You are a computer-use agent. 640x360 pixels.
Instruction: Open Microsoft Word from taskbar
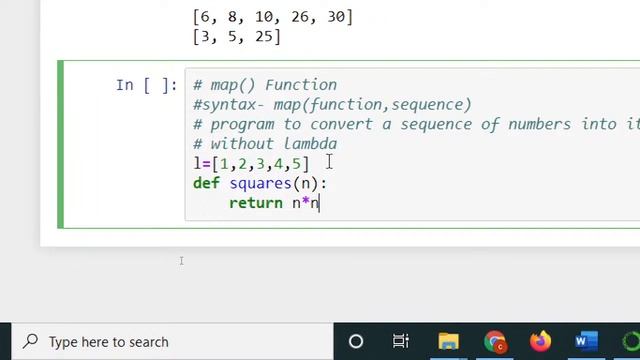(x=586, y=341)
